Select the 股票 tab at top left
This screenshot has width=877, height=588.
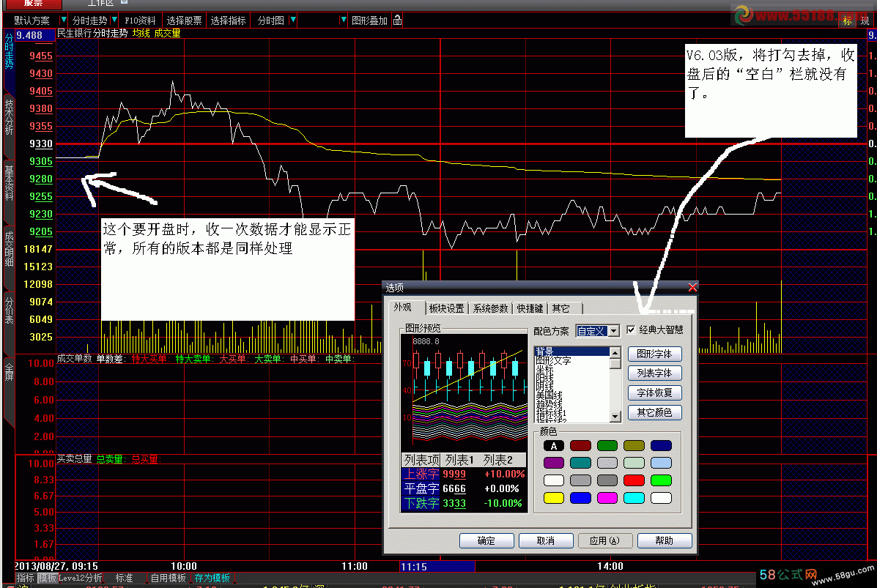point(33,4)
